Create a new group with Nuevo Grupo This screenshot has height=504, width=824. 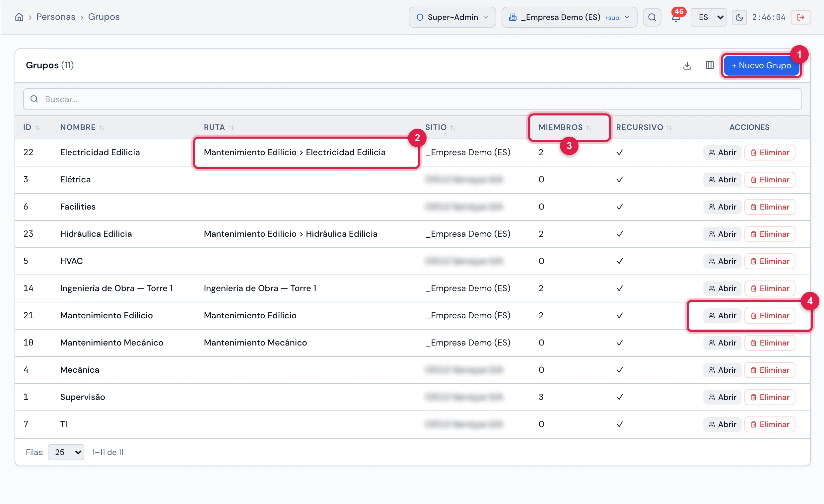(761, 66)
